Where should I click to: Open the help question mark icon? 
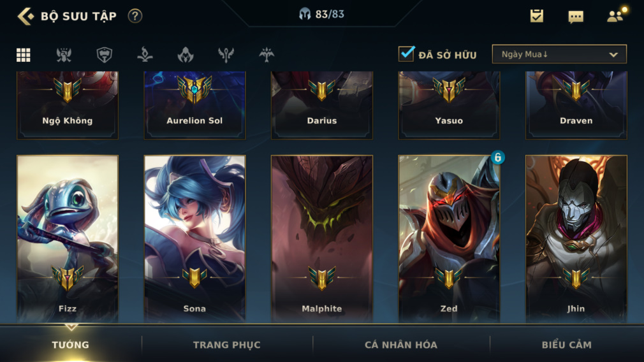click(135, 16)
